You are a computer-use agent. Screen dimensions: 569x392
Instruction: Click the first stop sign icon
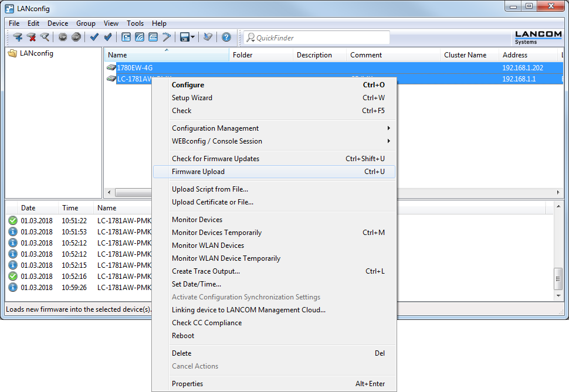coord(63,38)
